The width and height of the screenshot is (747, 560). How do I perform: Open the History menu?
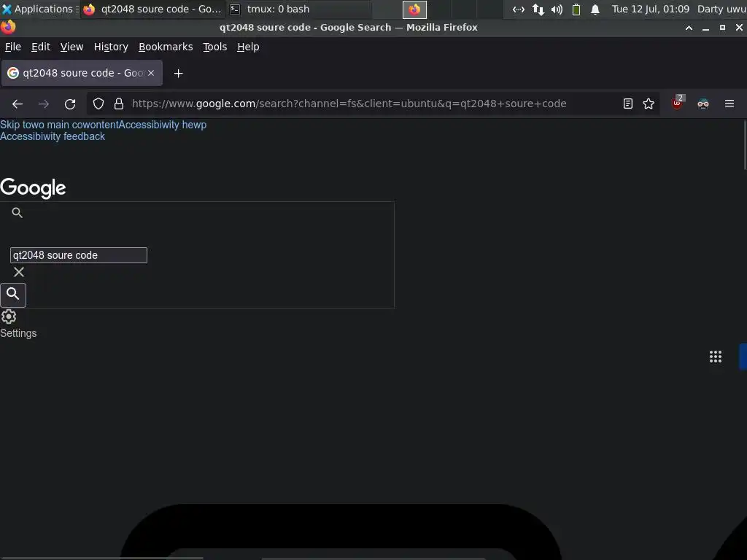pos(111,47)
